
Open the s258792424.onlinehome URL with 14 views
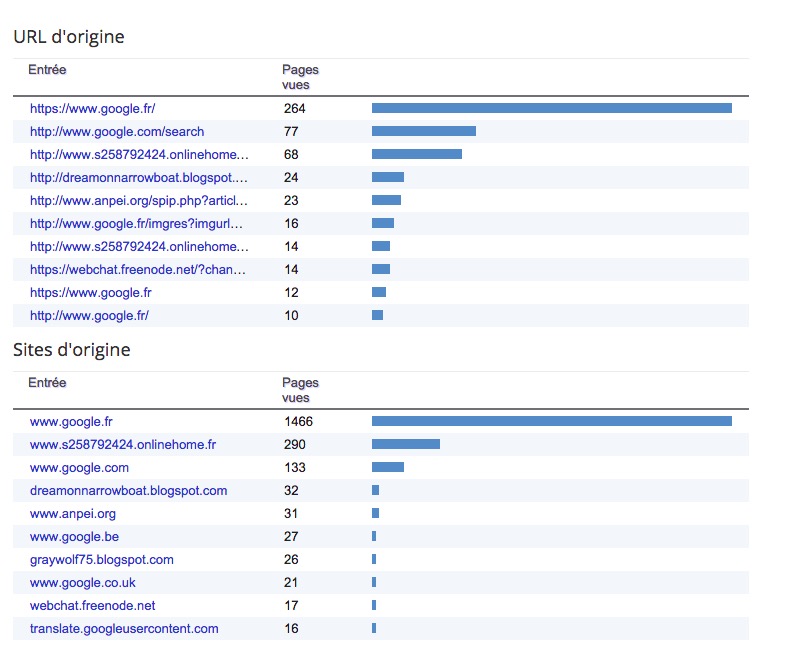coord(139,247)
